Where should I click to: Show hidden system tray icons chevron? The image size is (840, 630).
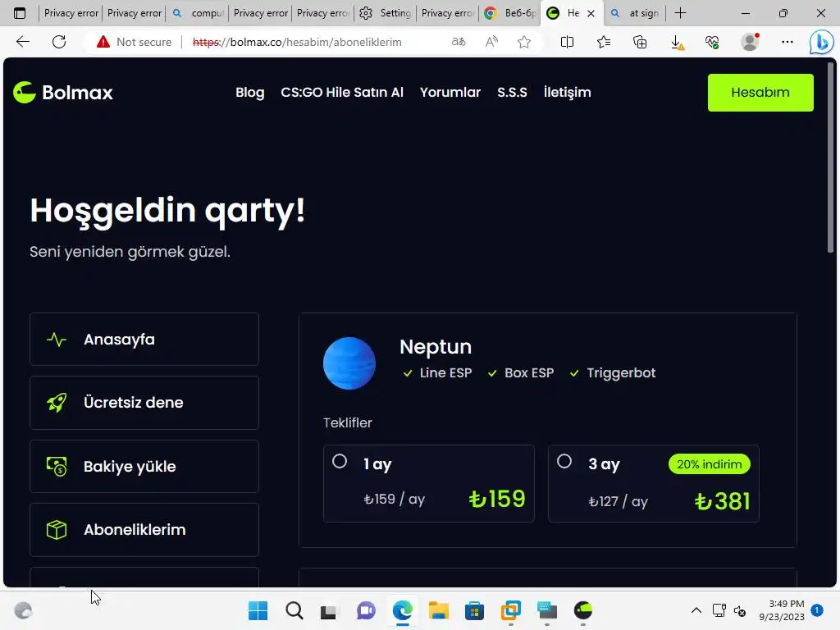tap(696, 610)
